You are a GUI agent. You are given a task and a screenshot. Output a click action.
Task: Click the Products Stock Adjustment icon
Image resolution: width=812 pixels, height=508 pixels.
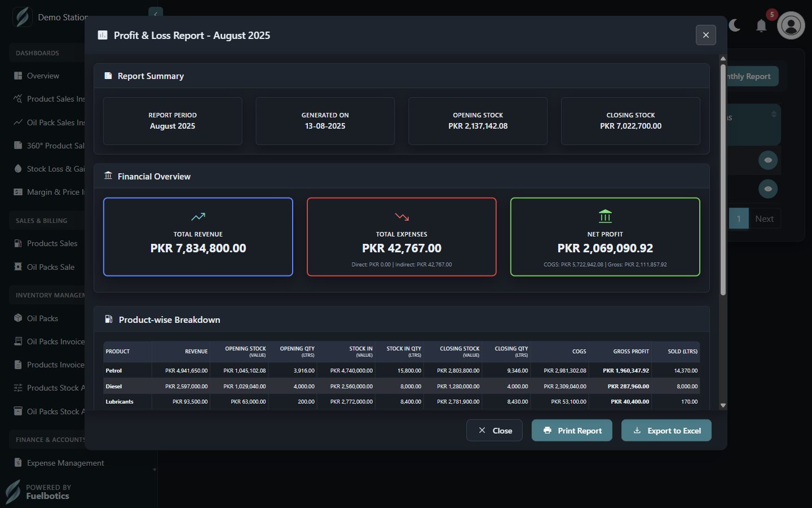18,388
